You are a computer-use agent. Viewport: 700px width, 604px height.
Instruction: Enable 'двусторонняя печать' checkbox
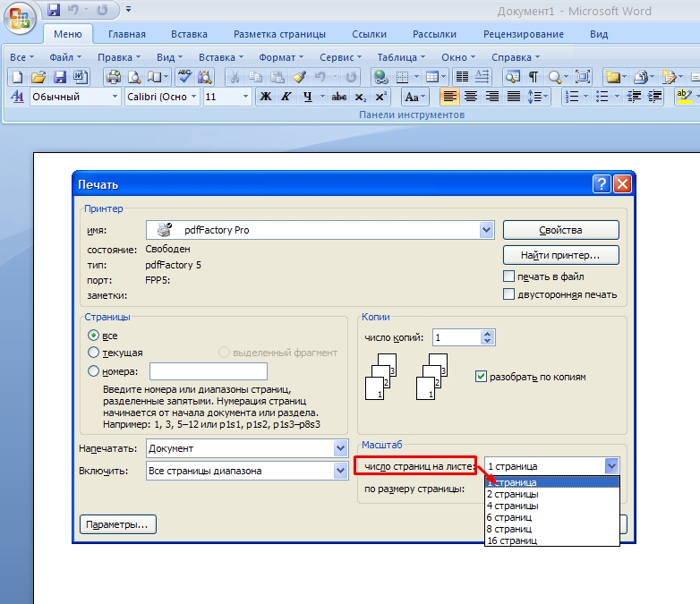[x=508, y=294]
